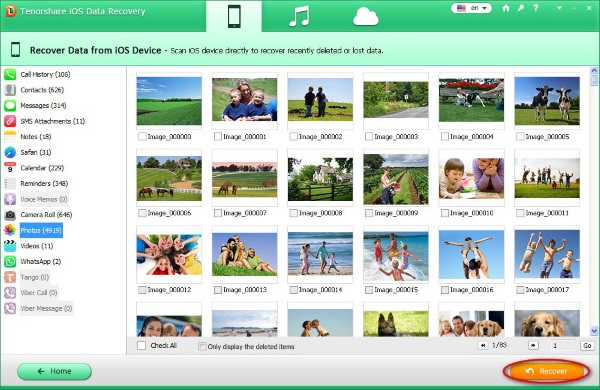Click the question mark help icon

(x=536, y=8)
